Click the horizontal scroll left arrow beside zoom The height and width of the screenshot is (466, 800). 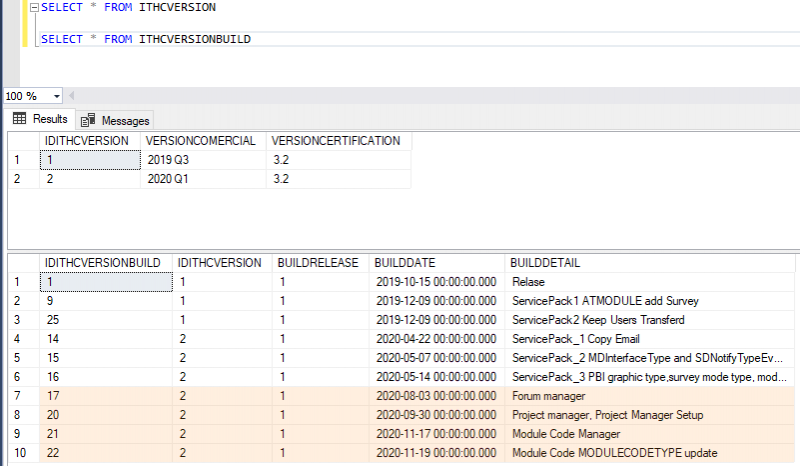coord(71,95)
